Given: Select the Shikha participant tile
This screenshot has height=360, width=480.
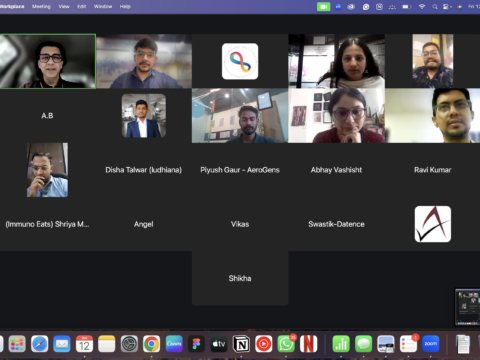Looking at the screenshot, I should (240, 278).
